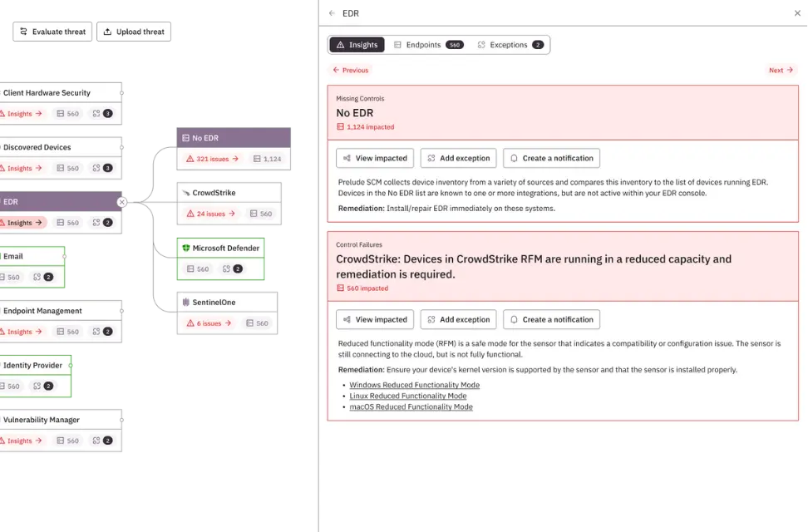Open Insights on Client Hardware Security
The height and width of the screenshot is (532, 808).
pyautogui.click(x=22, y=113)
